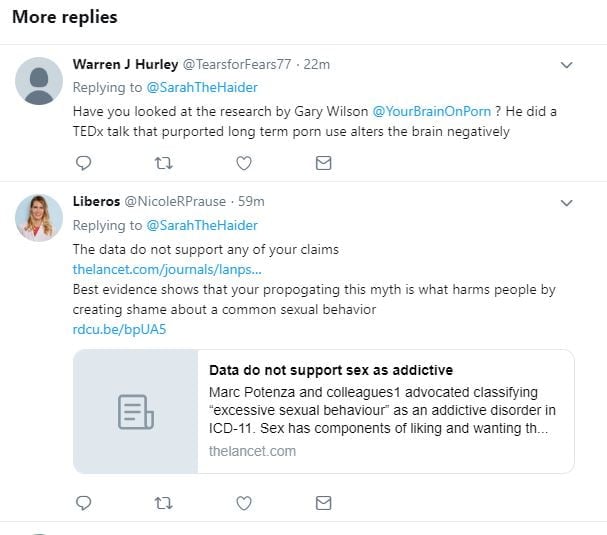Click the Warren J Hurley display name
Screen dimensions: 607x535
tap(125, 64)
